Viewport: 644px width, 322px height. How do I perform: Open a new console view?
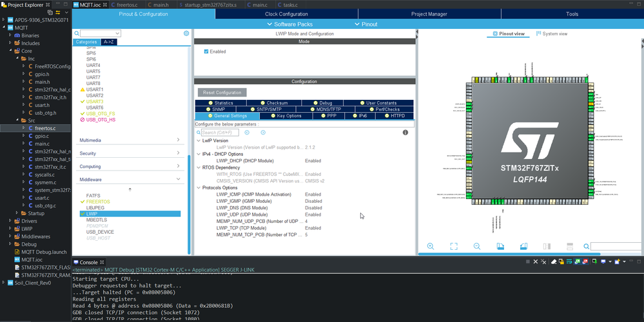pos(617,261)
